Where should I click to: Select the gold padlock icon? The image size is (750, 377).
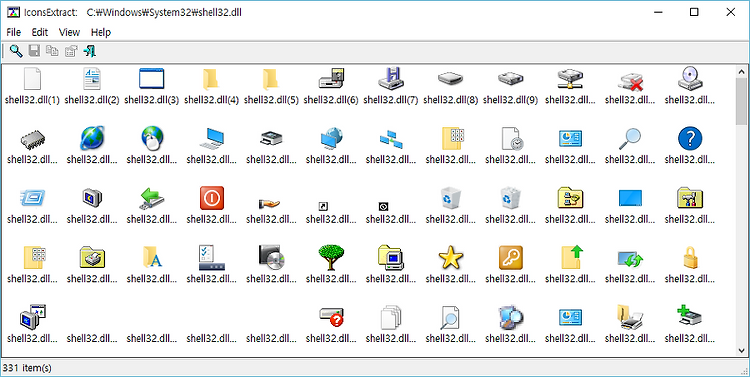[x=690, y=258]
